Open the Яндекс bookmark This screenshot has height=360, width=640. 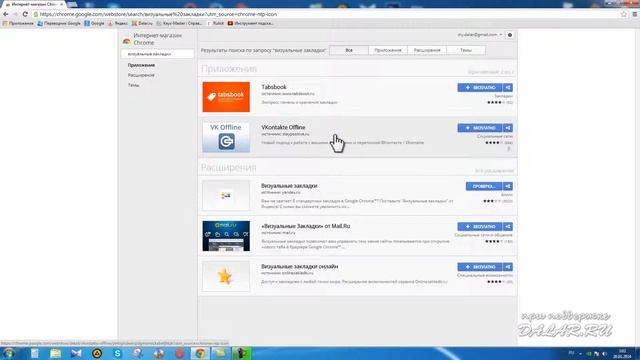[x=118, y=24]
